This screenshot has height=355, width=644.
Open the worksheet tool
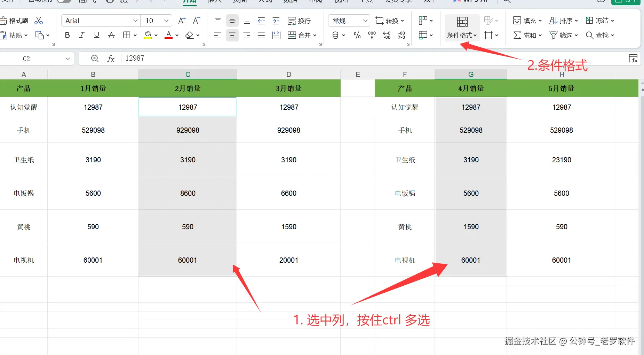[426, 35]
